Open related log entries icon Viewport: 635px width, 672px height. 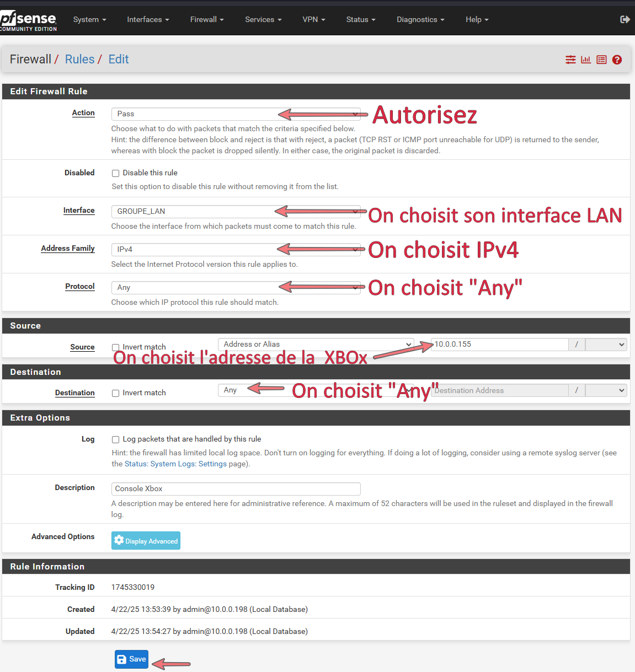601,60
